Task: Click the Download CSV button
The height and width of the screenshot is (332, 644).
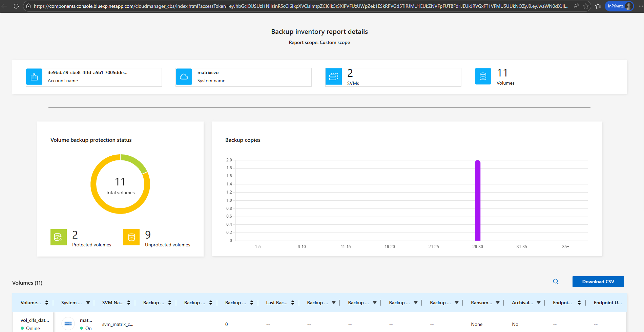Action: tap(598, 282)
